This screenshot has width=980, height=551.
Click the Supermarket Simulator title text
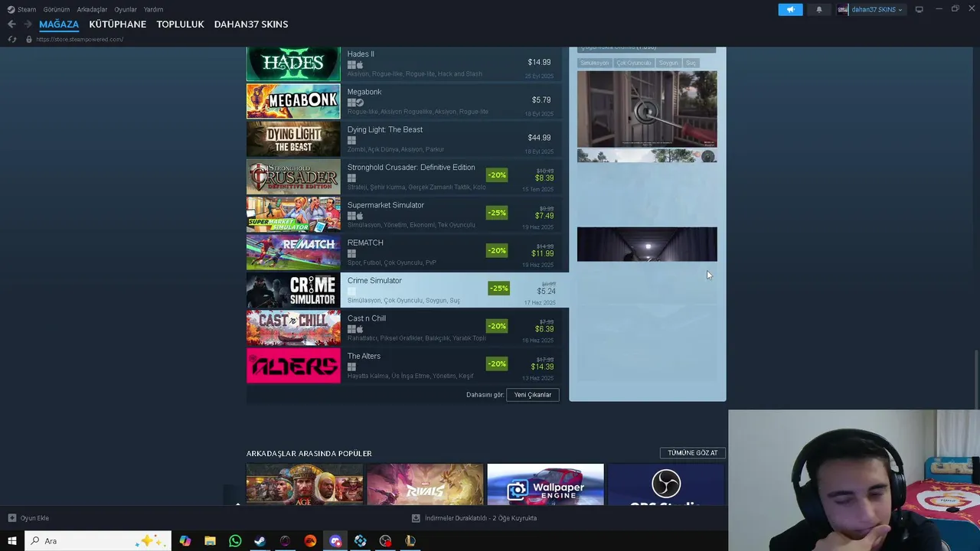tap(386, 205)
